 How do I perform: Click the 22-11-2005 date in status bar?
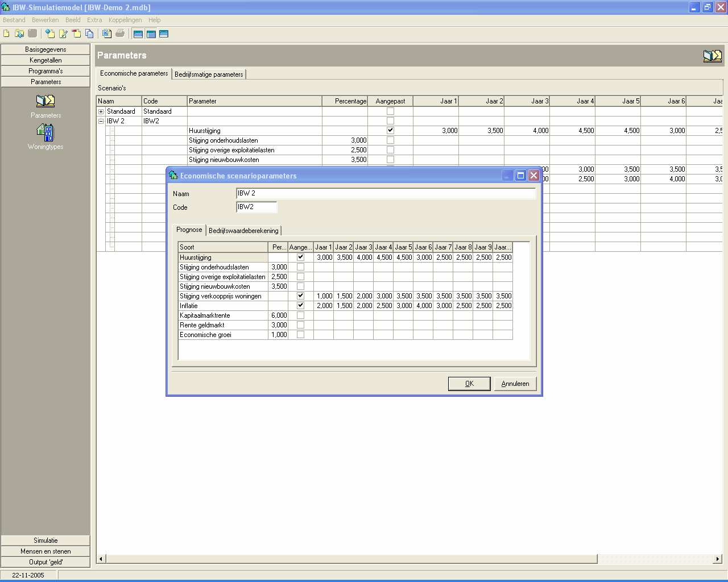(x=28, y=575)
